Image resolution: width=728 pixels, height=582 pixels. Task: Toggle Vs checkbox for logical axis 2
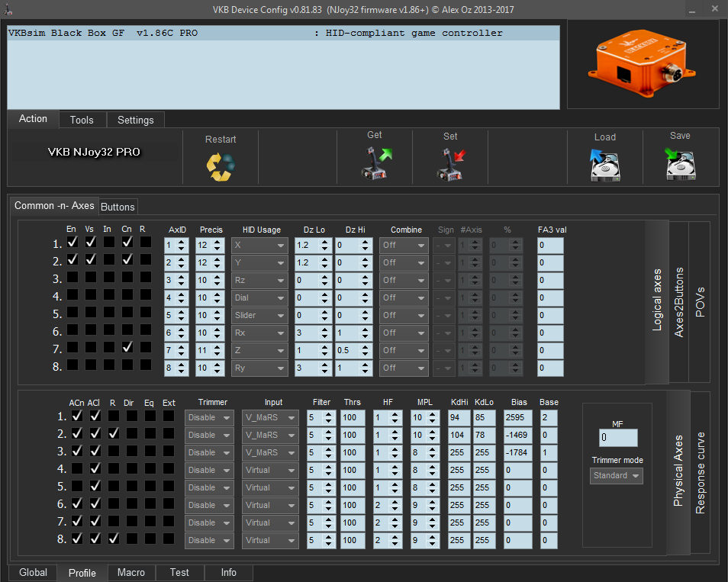[91, 259]
